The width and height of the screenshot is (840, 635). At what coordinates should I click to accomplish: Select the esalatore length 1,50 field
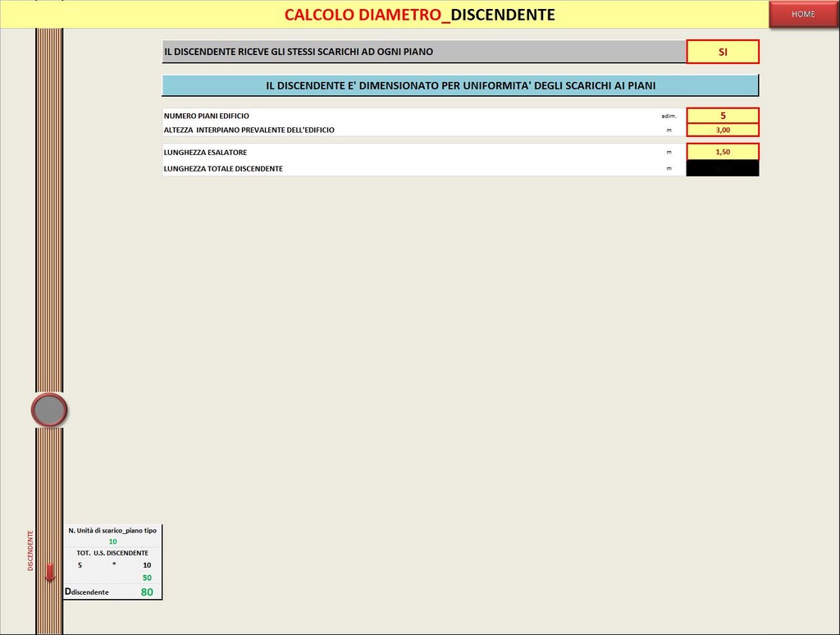[x=723, y=152]
